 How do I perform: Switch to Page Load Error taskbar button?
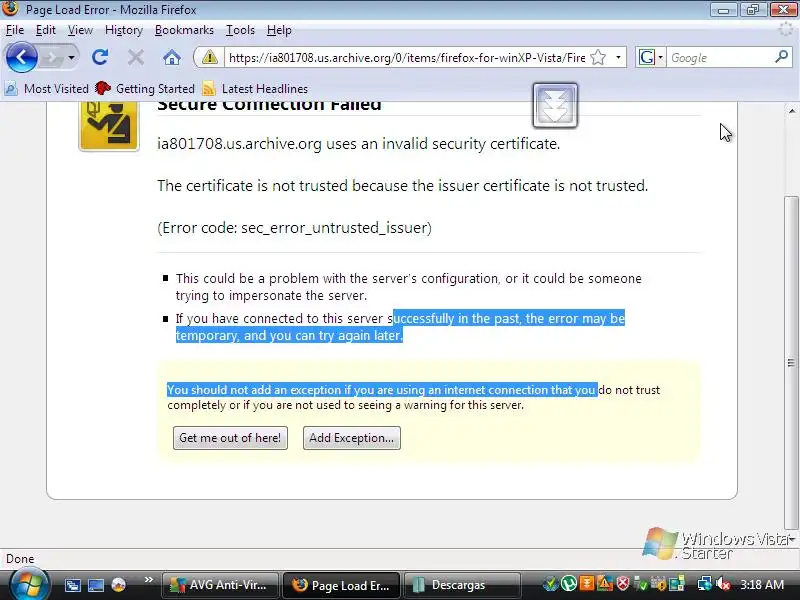coord(341,585)
